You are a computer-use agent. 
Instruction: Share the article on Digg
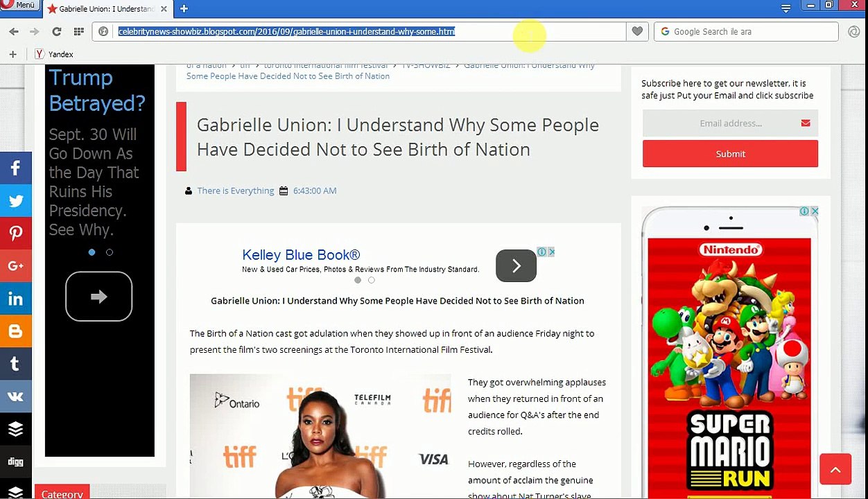15,462
